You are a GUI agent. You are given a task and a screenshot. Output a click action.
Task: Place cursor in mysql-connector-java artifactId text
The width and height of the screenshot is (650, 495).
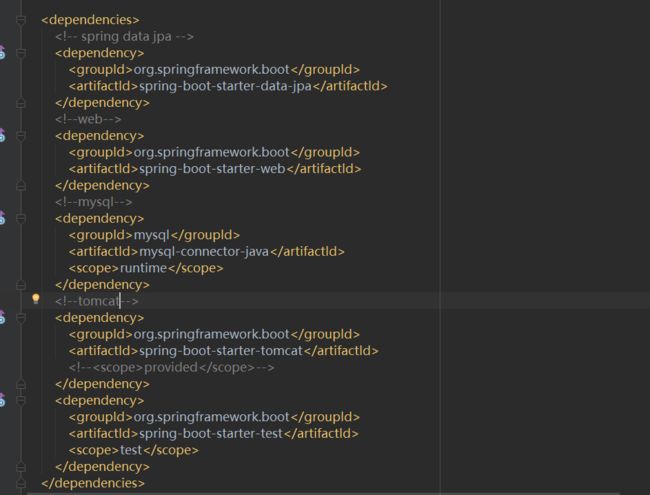tap(204, 252)
